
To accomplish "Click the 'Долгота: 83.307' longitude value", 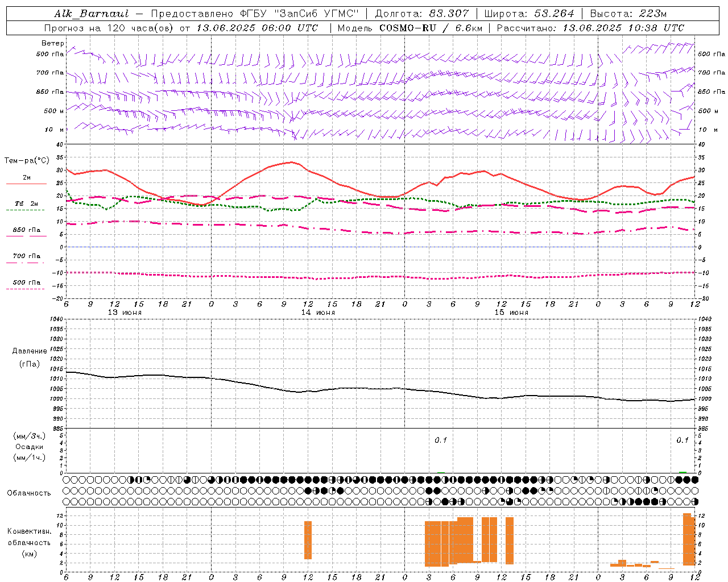I will point(422,14).
